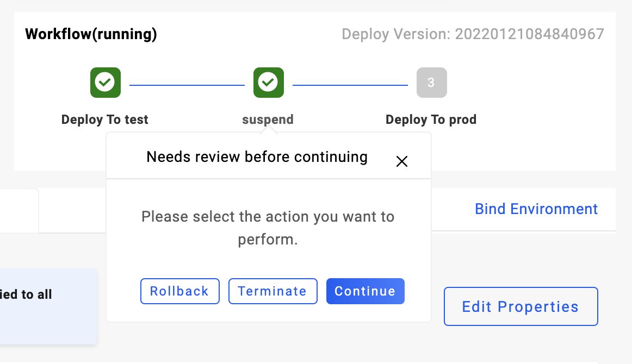Click the 'suspend' step label
This screenshot has height=364, width=632.
click(268, 120)
